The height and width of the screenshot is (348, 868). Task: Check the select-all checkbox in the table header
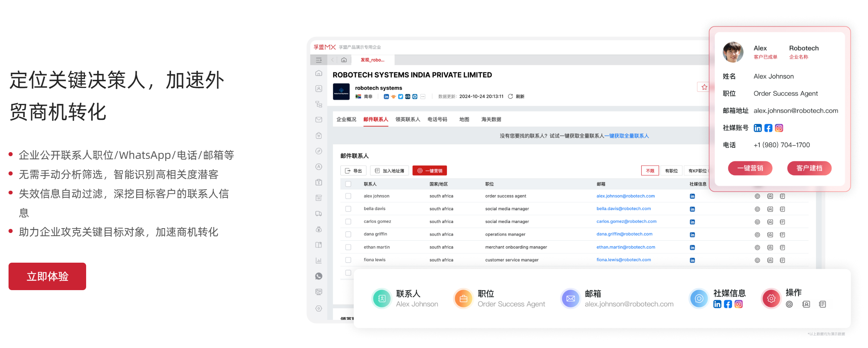tap(348, 184)
